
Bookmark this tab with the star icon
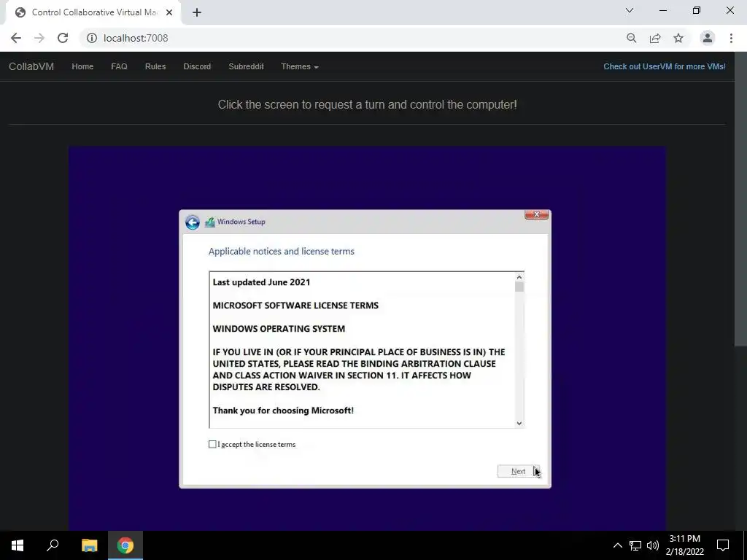[x=678, y=38]
